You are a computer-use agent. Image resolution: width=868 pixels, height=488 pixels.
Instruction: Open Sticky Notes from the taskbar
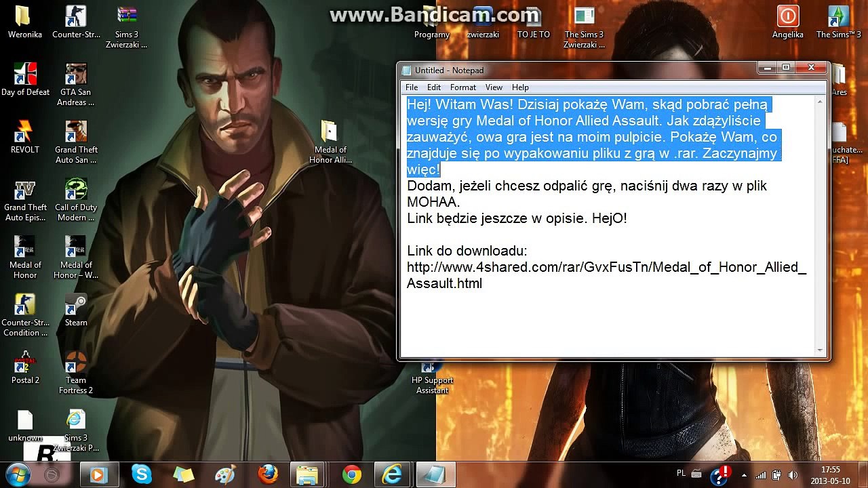pos(183,474)
